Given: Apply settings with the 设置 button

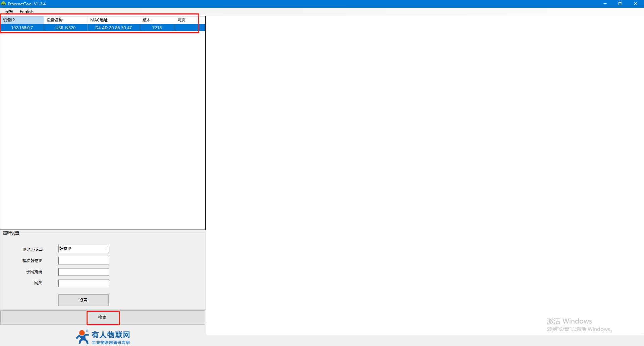Looking at the screenshot, I should pos(84,300).
